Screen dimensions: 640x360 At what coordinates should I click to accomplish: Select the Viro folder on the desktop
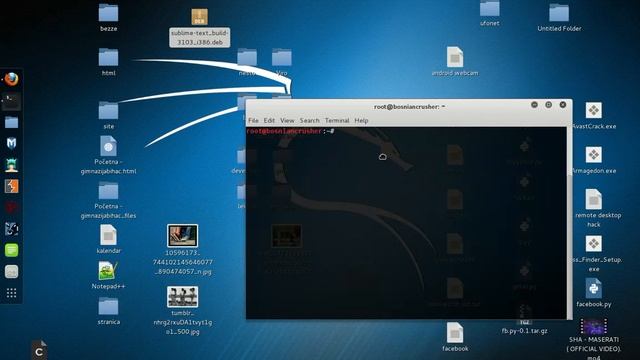(282, 58)
